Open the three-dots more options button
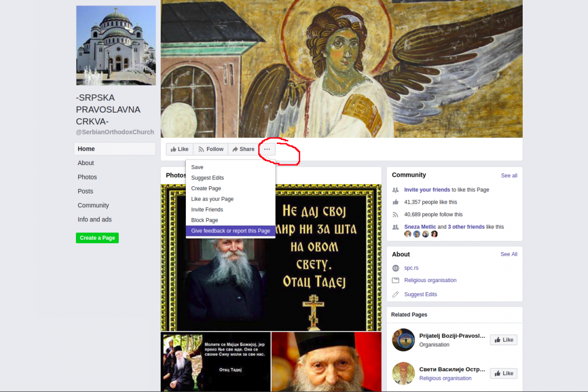Screen dimensions: 588x392 point(267,149)
